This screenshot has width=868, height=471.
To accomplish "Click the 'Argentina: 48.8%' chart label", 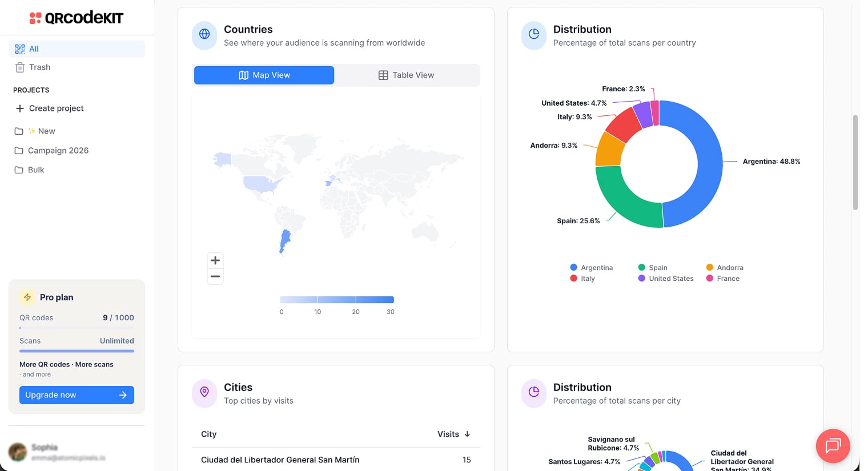I will (771, 162).
